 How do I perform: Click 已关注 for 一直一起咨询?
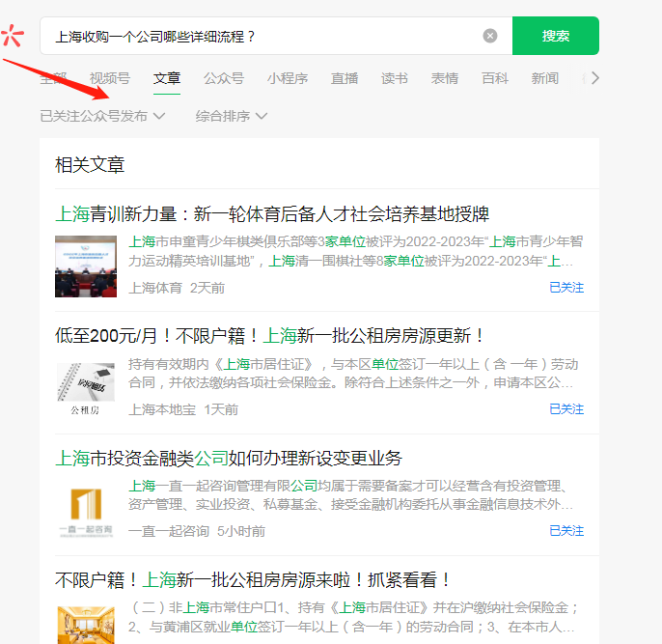tap(566, 531)
